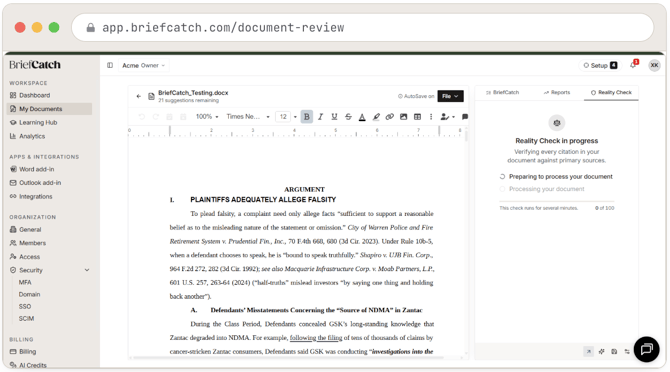This screenshot has width=670, height=372.
Task: Undo the last edit
Action: click(x=142, y=117)
